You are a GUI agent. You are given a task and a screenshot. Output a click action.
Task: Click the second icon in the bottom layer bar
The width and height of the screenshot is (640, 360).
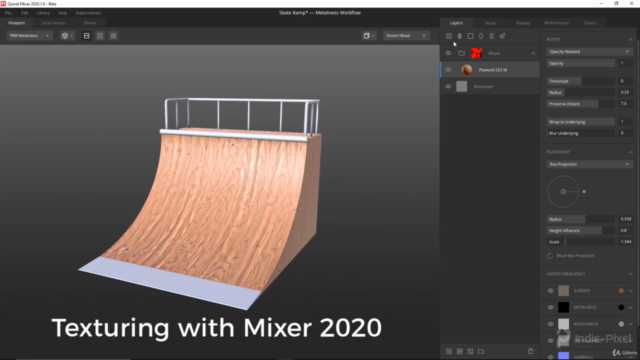pyautogui.click(x=460, y=351)
